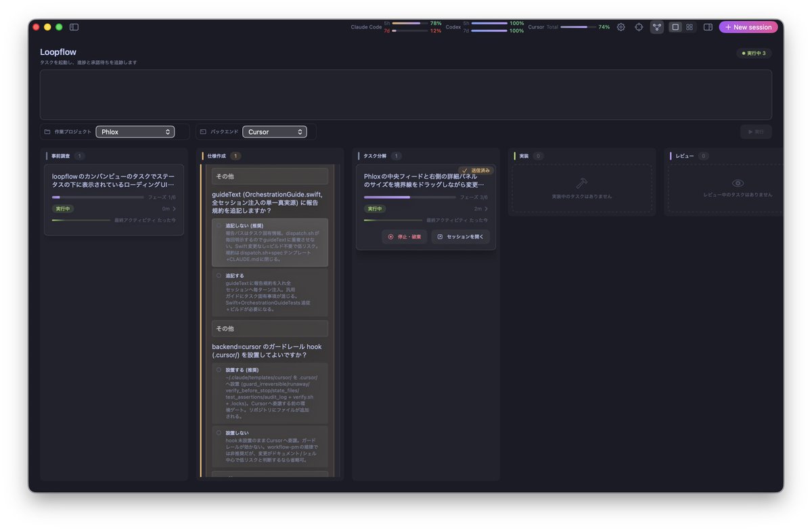Click the 実装 column header
812x530 pixels.
[524, 156]
